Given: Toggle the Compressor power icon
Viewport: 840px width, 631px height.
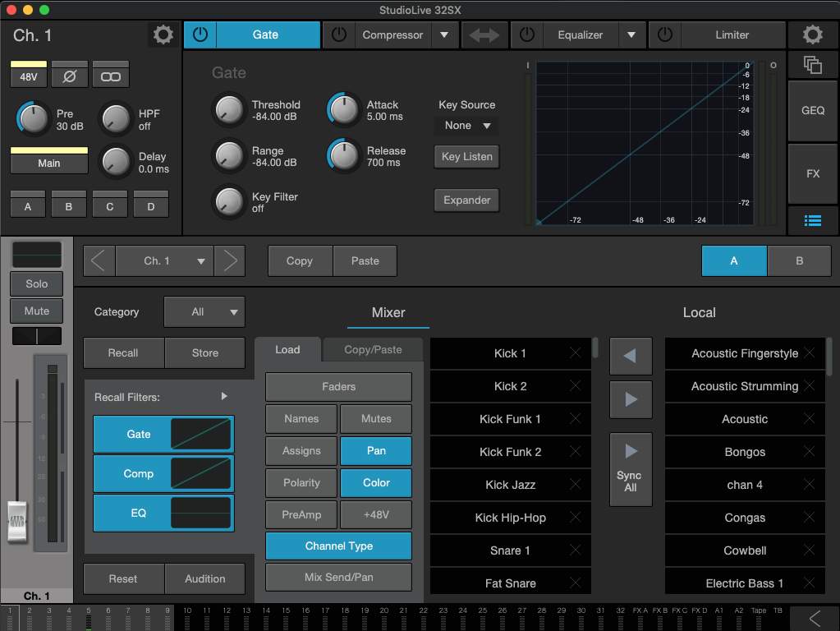Looking at the screenshot, I should point(338,35).
